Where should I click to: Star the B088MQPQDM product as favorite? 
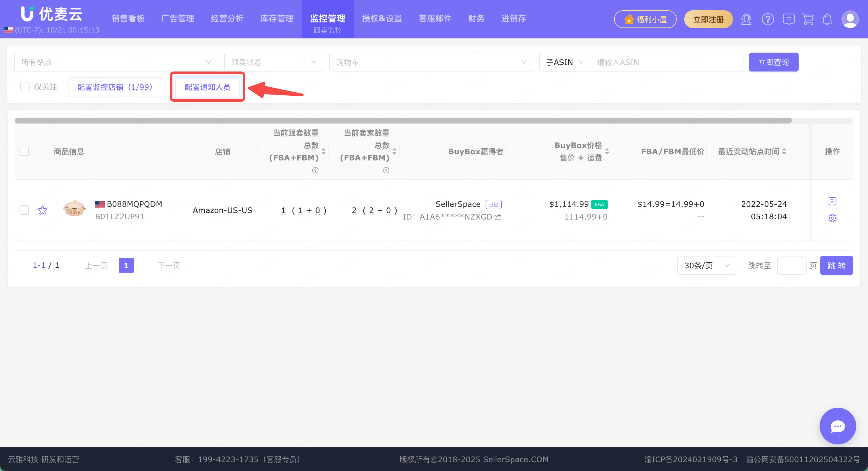pos(43,210)
